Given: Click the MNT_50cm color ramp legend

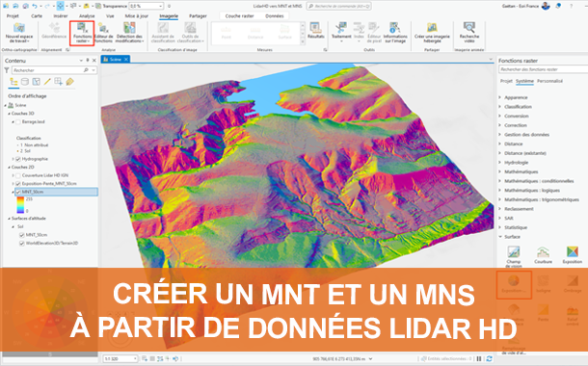Looking at the screenshot, I should pyautogui.click(x=20, y=204).
